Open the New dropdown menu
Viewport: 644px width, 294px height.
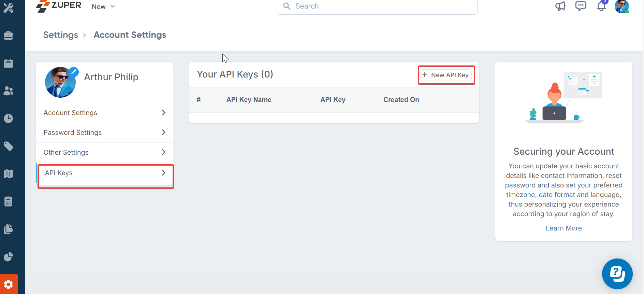pyautogui.click(x=103, y=6)
